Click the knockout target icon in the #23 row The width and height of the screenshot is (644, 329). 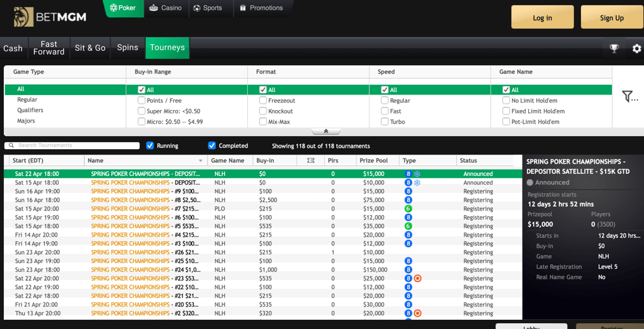pyautogui.click(x=418, y=278)
